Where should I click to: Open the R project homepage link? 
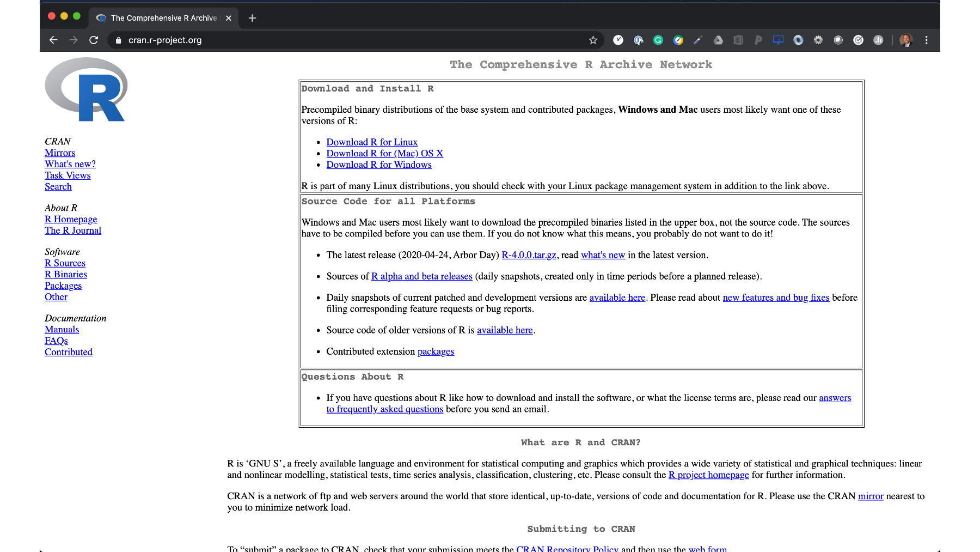click(708, 475)
